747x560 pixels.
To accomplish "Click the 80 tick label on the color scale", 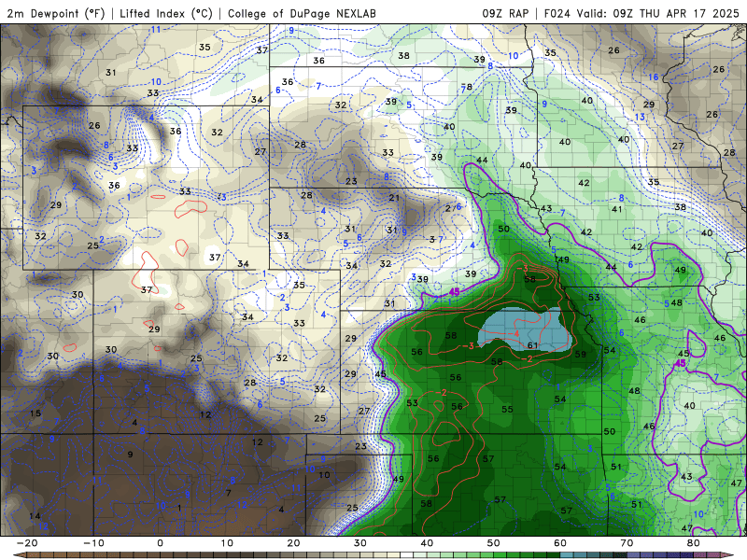I will point(694,543).
